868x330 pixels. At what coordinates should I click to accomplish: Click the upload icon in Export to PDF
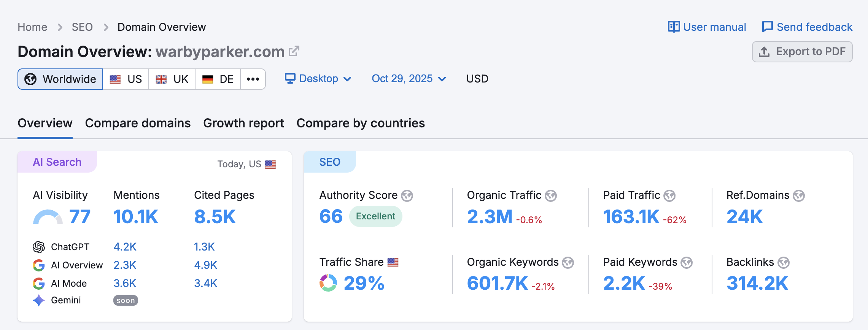764,52
